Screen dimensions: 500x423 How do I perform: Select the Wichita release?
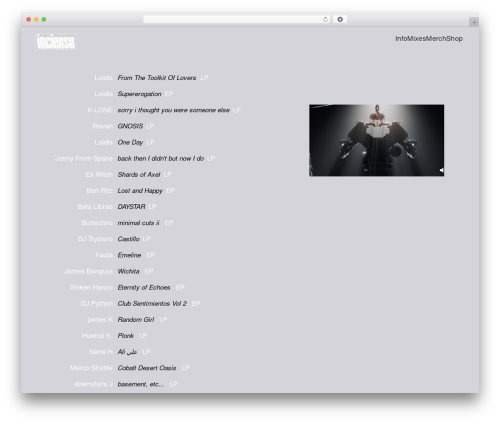tap(128, 271)
